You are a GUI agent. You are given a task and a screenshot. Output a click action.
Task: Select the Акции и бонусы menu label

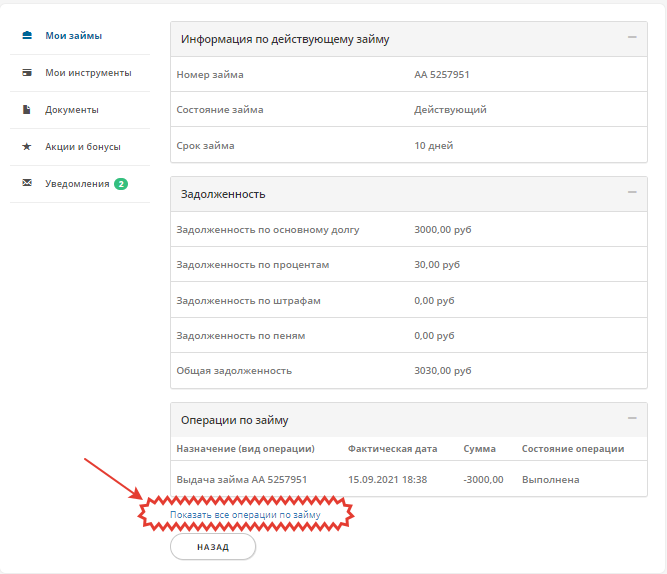(x=83, y=147)
